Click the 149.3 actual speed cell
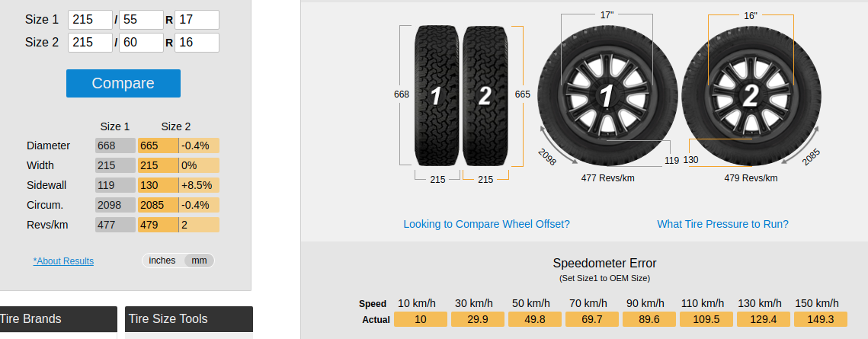This screenshot has width=868, height=339. coord(821,320)
